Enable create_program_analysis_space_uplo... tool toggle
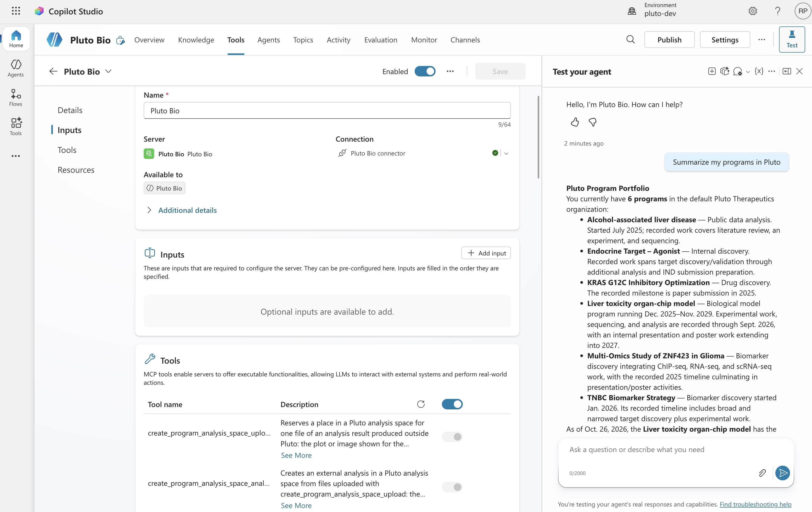The image size is (812, 512). pos(452,437)
